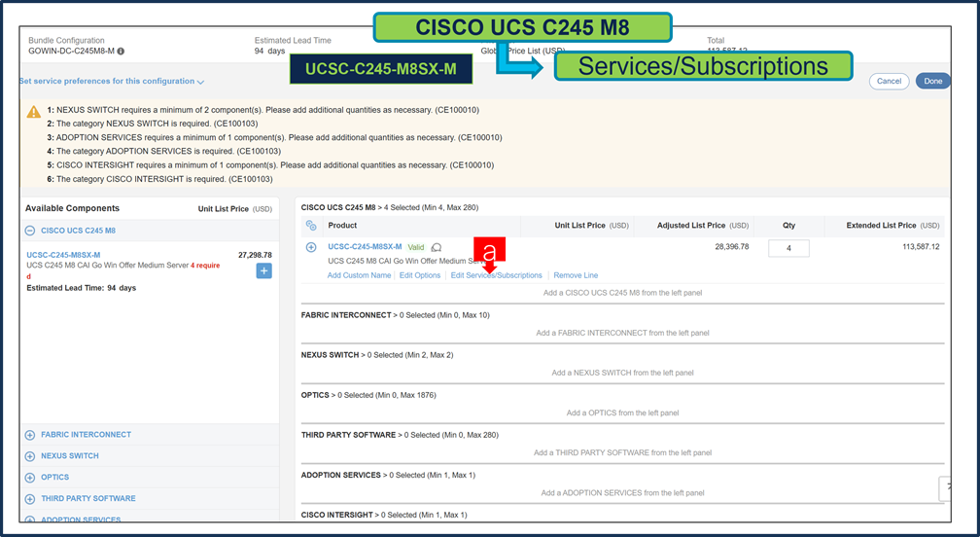Click 'Estimated Lead Time: 94 days' in left panel

82,288
